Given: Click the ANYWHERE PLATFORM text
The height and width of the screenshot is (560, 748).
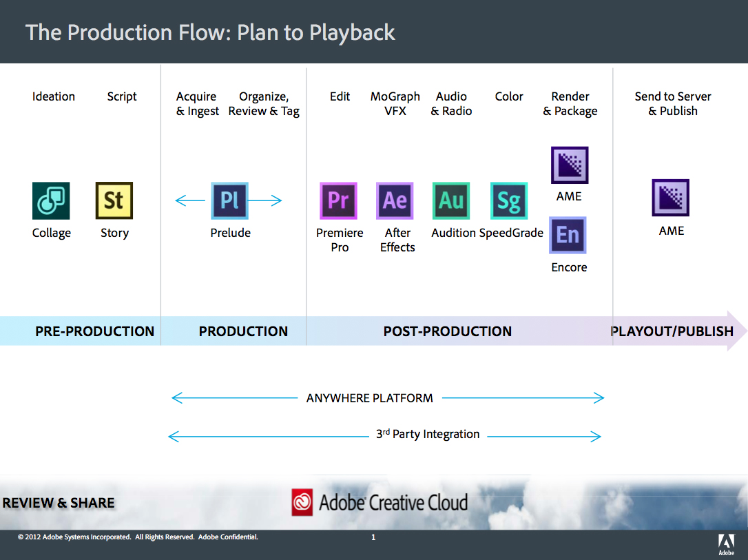Looking at the screenshot, I should click(x=370, y=398).
